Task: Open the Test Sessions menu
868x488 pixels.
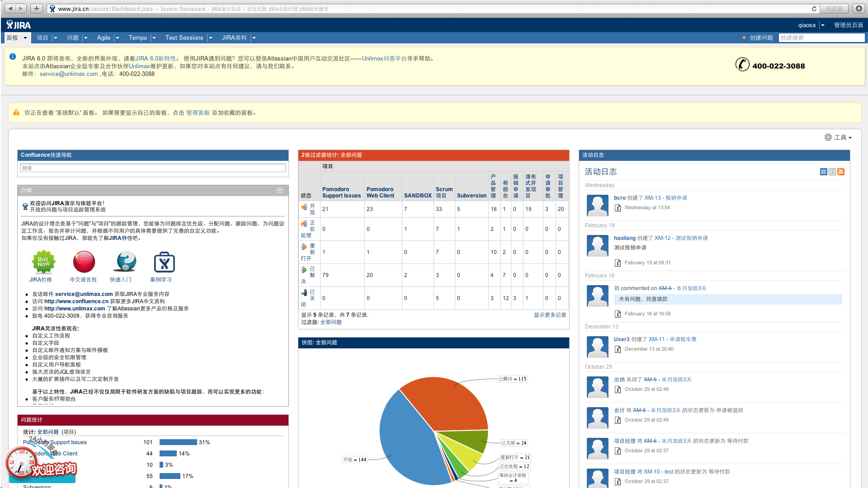Action: tap(184, 38)
